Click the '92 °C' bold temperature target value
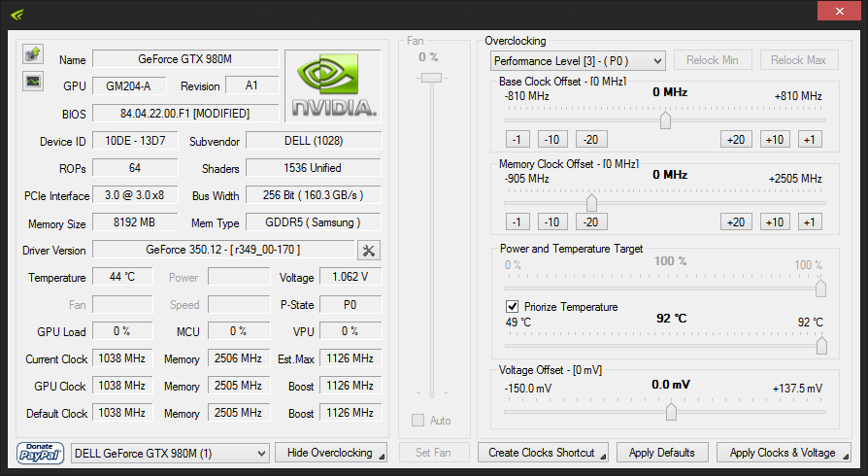The image size is (868, 476). click(671, 318)
